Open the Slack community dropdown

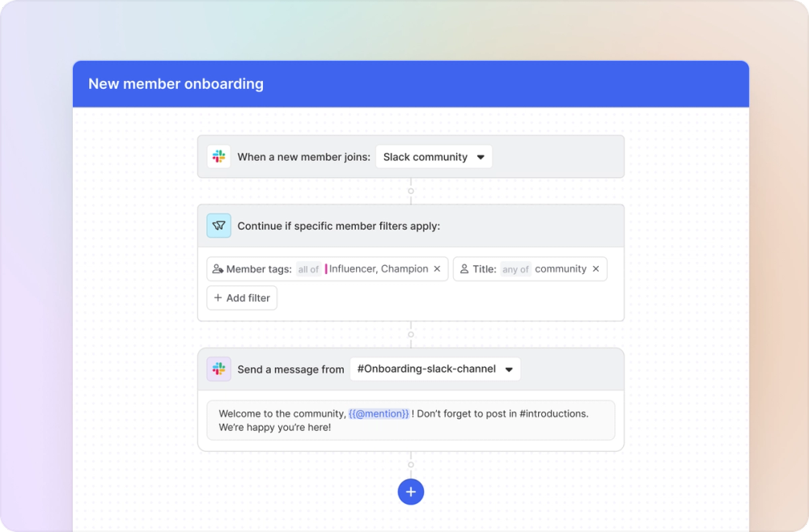434,157
